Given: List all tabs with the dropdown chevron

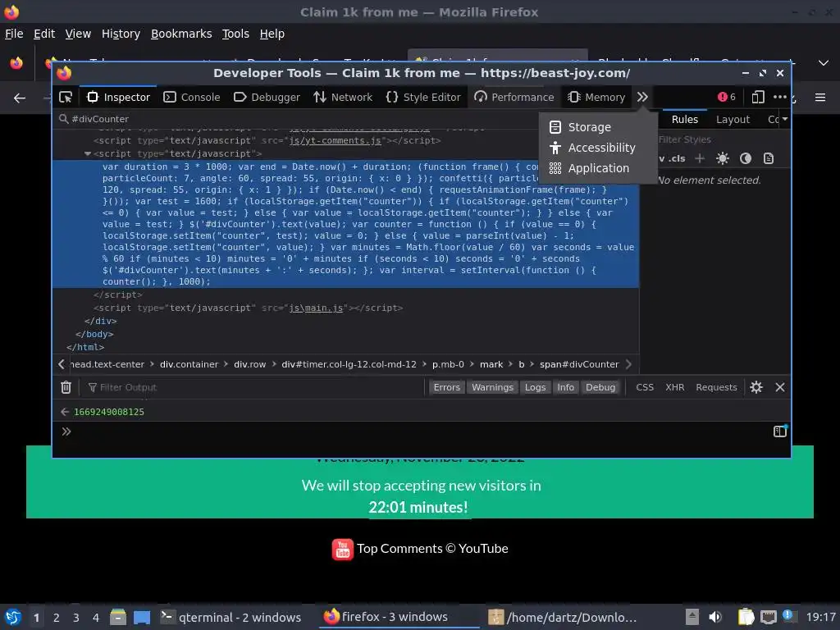Looking at the screenshot, I should tap(824, 62).
